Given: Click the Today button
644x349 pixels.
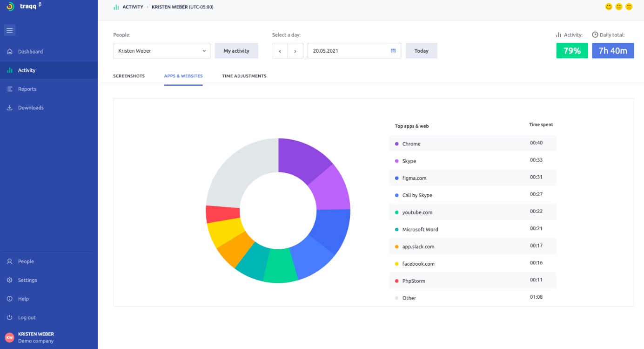Looking at the screenshot, I should click(421, 51).
